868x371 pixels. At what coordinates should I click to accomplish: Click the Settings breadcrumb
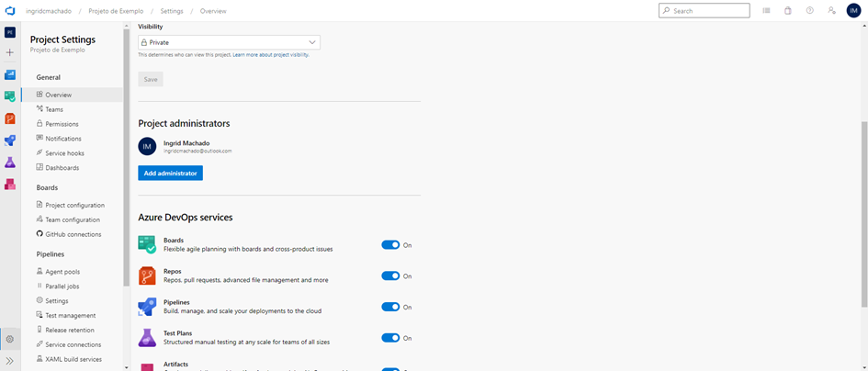coord(172,11)
